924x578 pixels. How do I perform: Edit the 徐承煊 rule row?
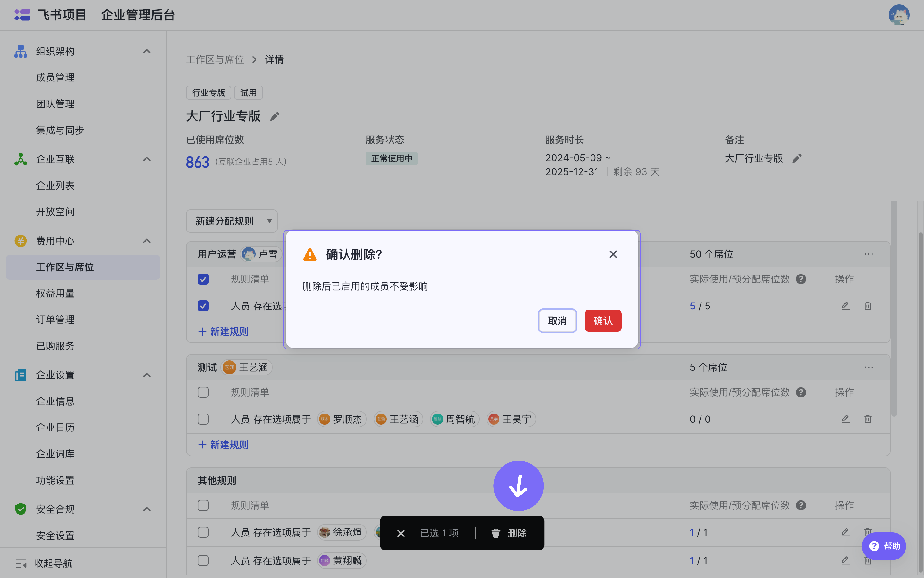(845, 532)
